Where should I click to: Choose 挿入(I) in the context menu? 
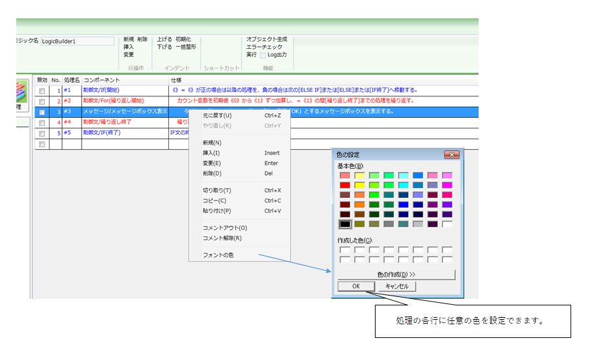pos(240,153)
